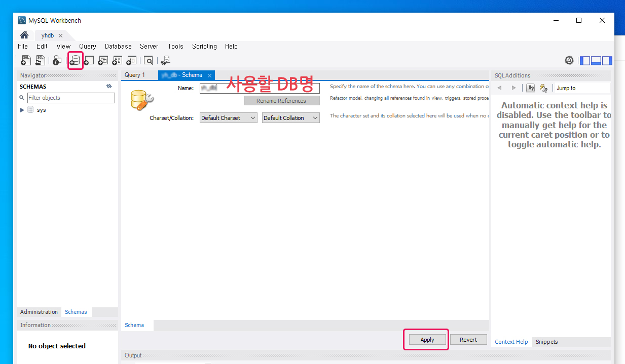The width and height of the screenshot is (625, 364).
Task: Click the reconnect to DBMS icon
Action: coord(165,61)
